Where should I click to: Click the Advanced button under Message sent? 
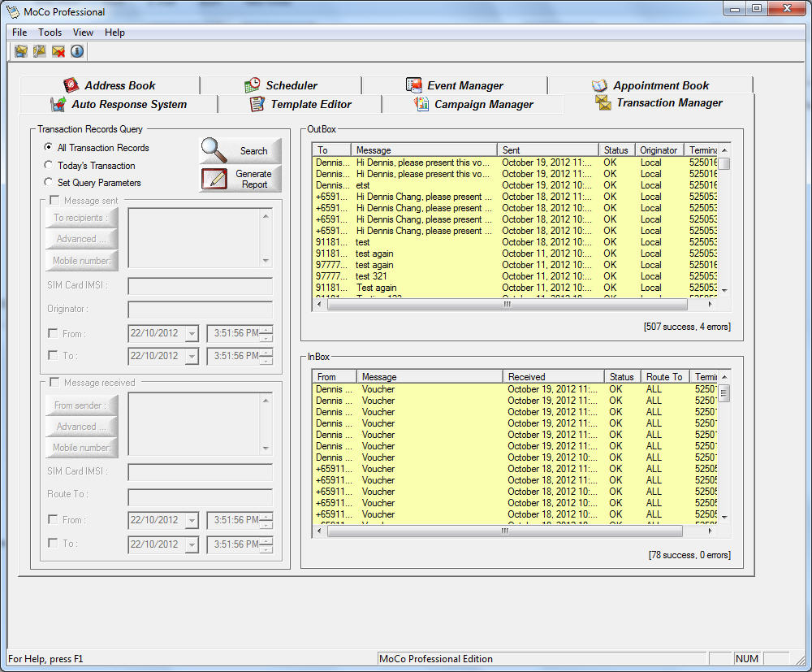click(82, 239)
